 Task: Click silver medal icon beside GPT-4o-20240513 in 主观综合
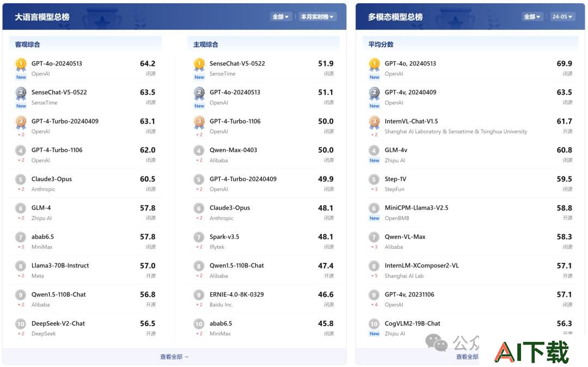click(x=199, y=93)
